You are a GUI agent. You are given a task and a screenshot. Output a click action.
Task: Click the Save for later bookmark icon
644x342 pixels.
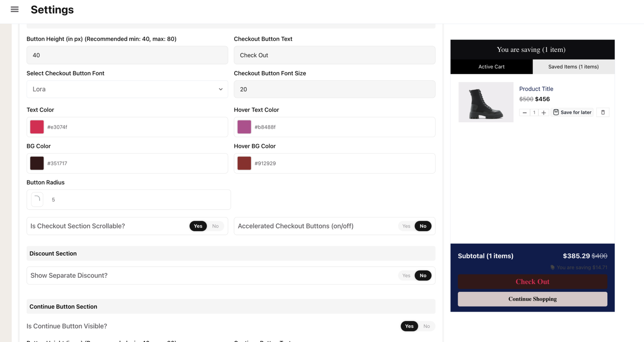[556, 112]
